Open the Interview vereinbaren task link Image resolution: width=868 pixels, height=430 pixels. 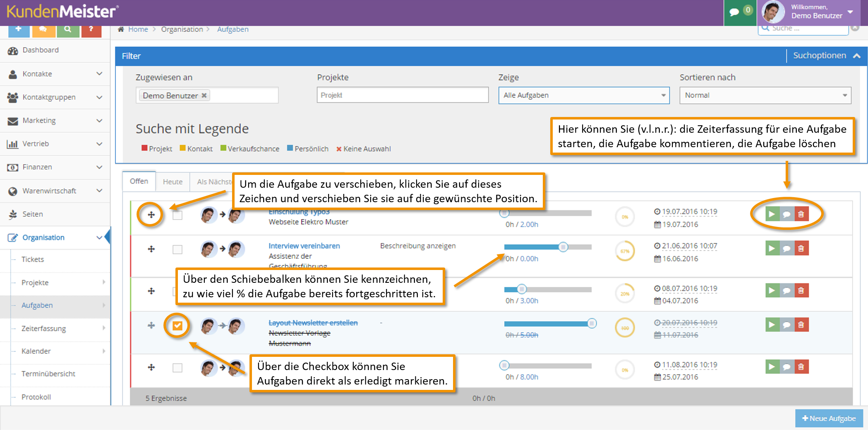[304, 246]
